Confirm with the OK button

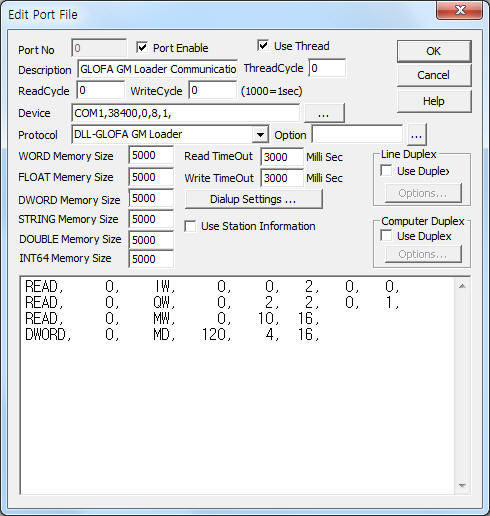coord(434,51)
